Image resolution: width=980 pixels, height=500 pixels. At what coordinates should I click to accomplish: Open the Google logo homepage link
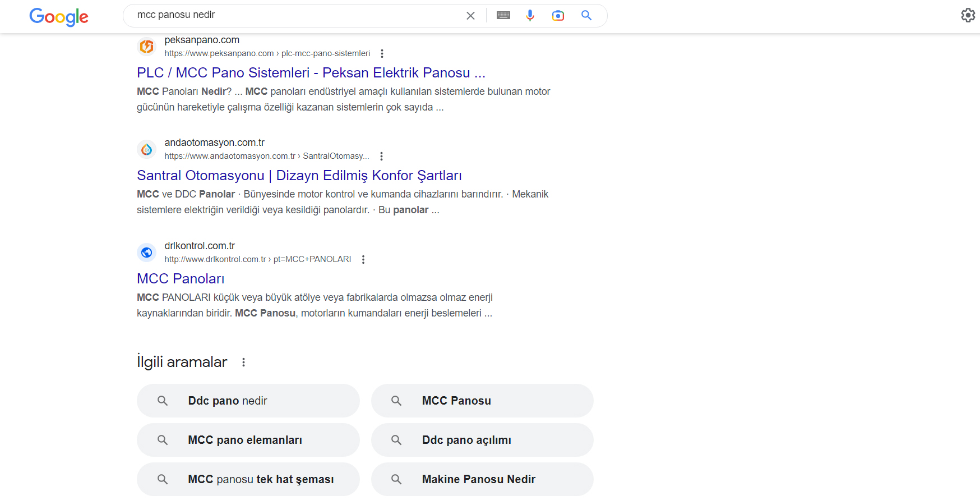pos(59,17)
